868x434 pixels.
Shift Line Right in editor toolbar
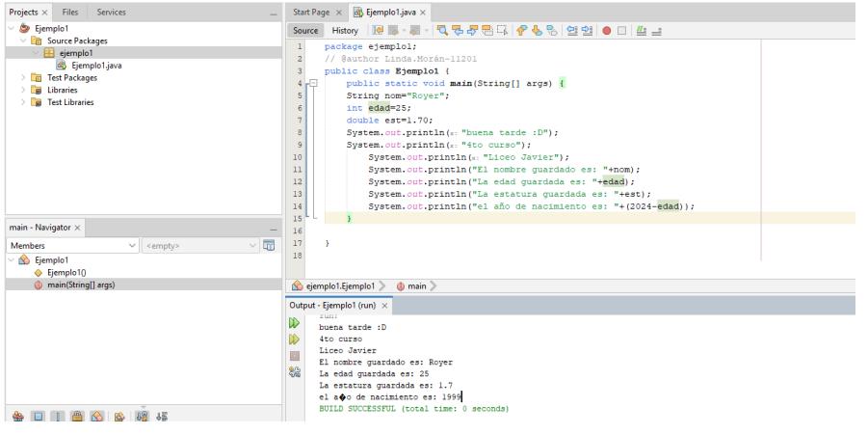588,31
